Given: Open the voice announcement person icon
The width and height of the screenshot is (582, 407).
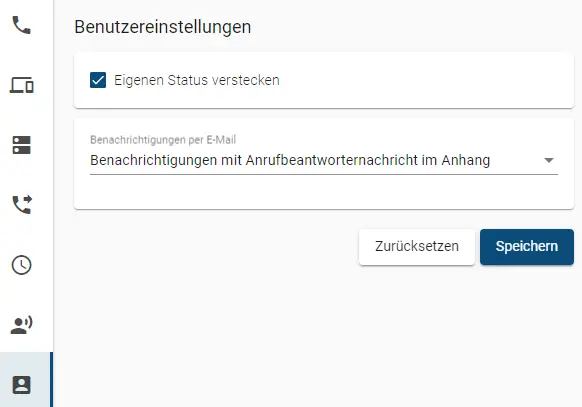Looking at the screenshot, I should [22, 325].
